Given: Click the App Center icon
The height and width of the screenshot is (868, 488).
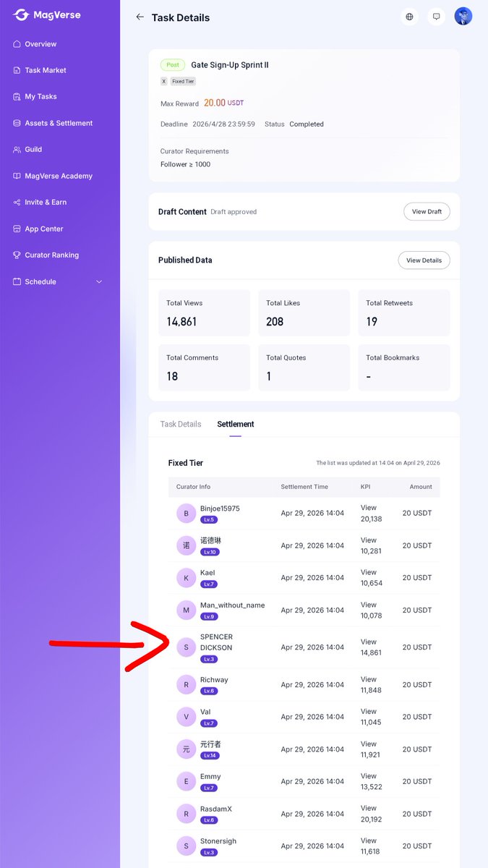Looking at the screenshot, I should pos(17,229).
